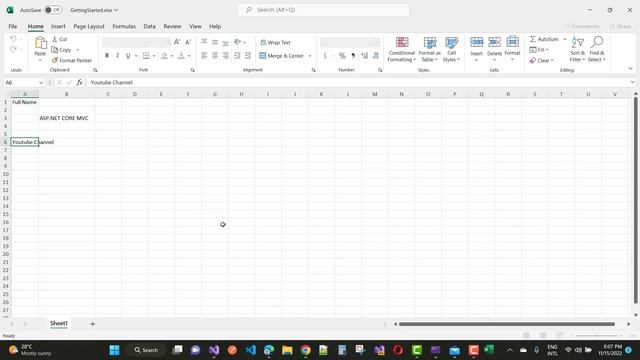
Task: Apply comma style
Action: coord(353,56)
